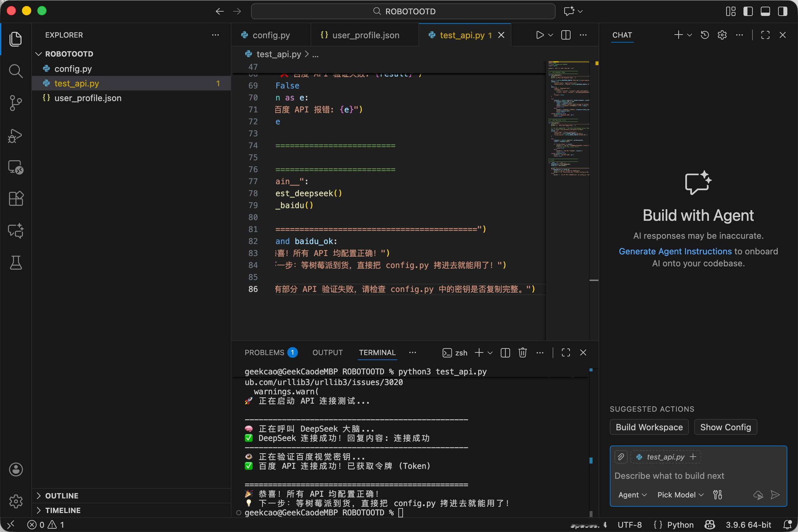This screenshot has height=532, width=798.
Task: Expand the OUTLINE section
Action: click(x=62, y=496)
